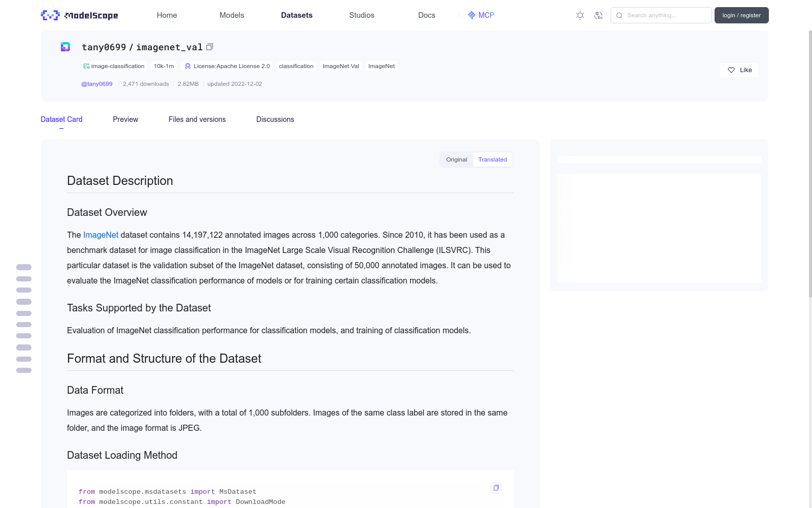Click the image-classification tag
This screenshot has height=508, width=812.
point(114,66)
